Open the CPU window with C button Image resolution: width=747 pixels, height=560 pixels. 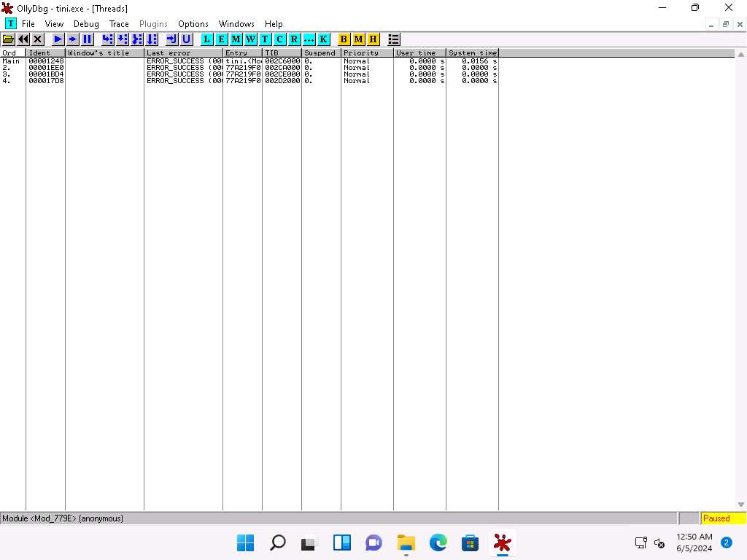click(279, 39)
